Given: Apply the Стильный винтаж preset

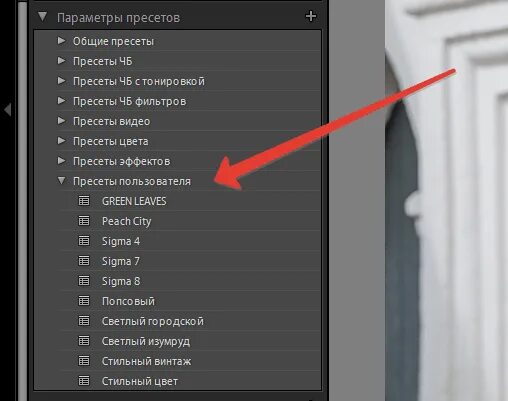Looking at the screenshot, I should pyautogui.click(x=146, y=361).
